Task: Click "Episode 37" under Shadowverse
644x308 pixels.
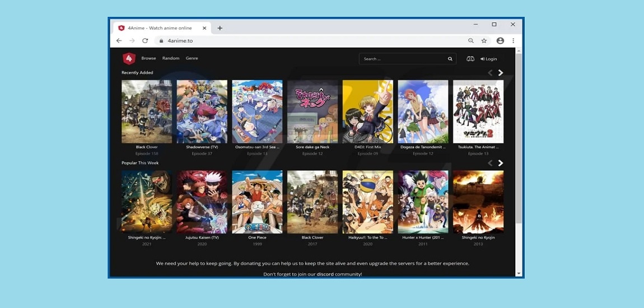Action: 202,153
